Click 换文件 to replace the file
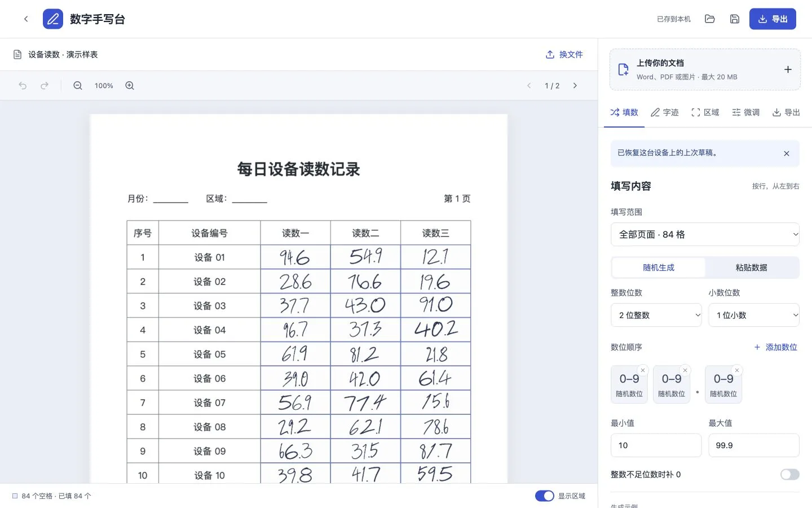Screen dimensions: 812x508 click(564, 55)
